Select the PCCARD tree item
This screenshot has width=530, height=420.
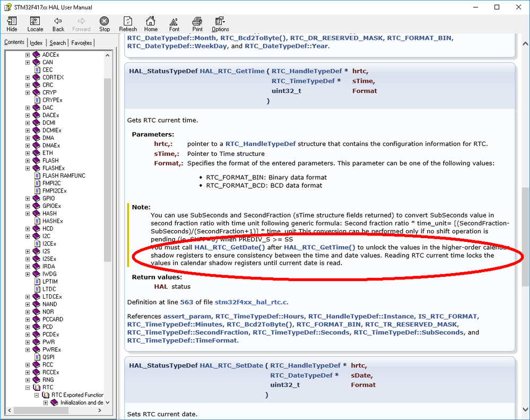coord(53,319)
